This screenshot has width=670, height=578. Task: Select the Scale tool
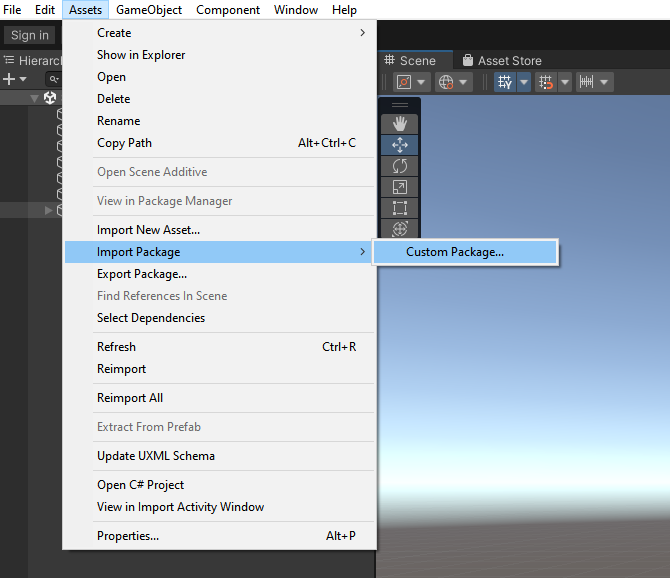click(x=400, y=187)
